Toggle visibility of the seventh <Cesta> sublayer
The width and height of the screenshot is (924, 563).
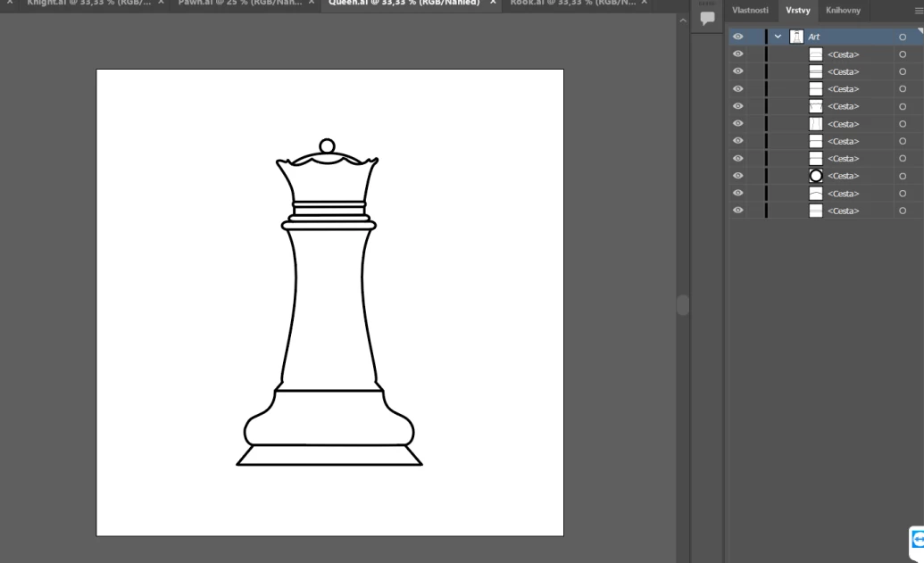coord(737,158)
